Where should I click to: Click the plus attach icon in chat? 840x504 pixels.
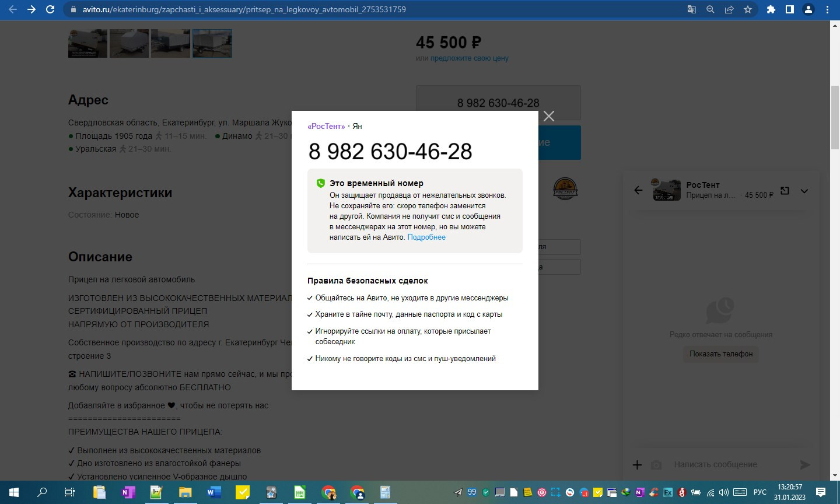[637, 465]
